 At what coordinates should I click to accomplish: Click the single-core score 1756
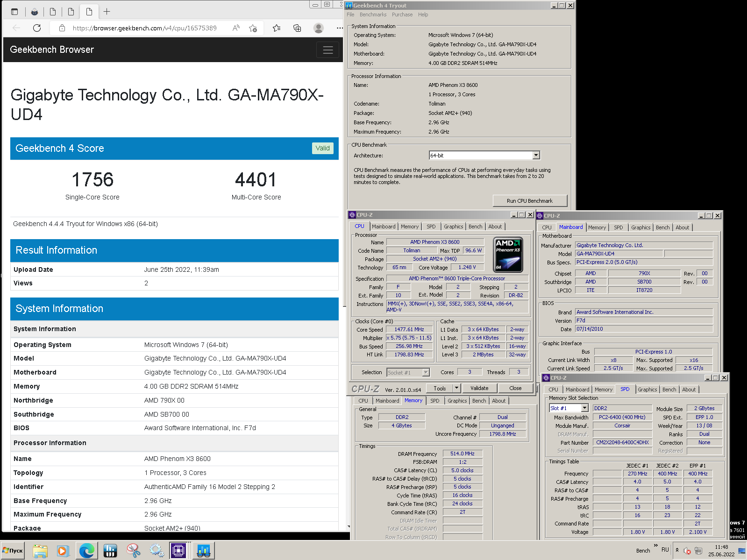click(92, 180)
